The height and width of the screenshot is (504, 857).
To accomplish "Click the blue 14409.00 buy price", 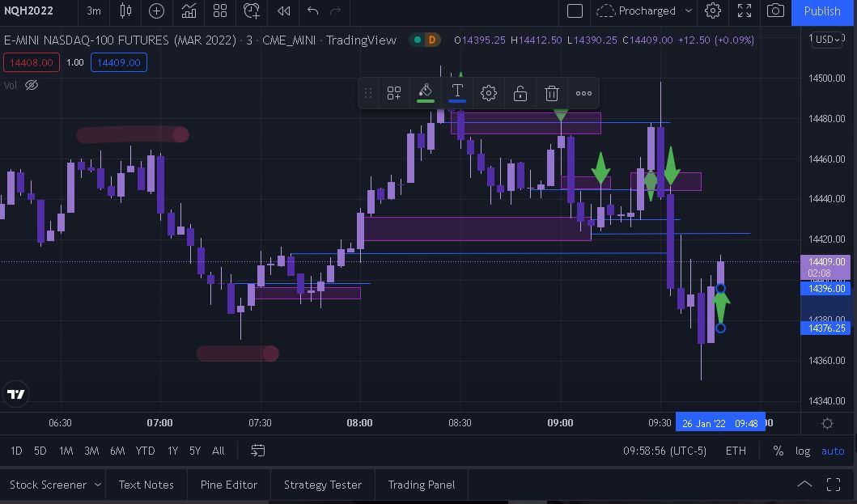I will 119,62.
